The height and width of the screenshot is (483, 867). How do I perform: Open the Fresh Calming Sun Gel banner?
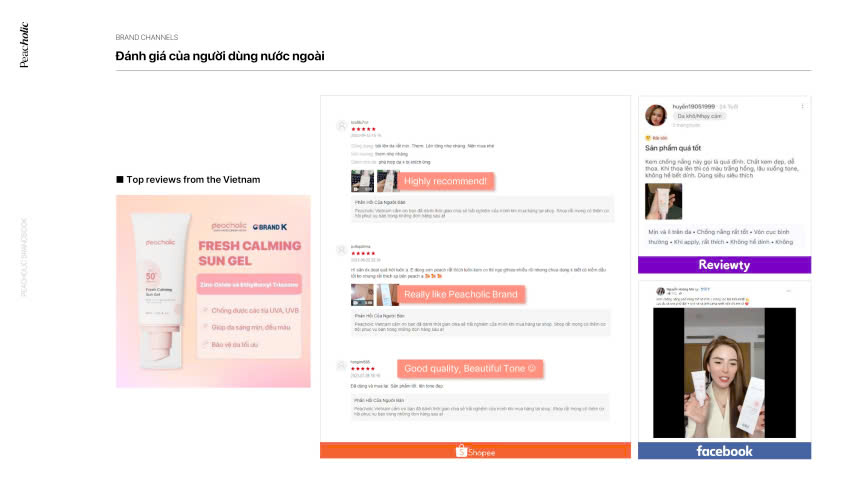tap(213, 291)
